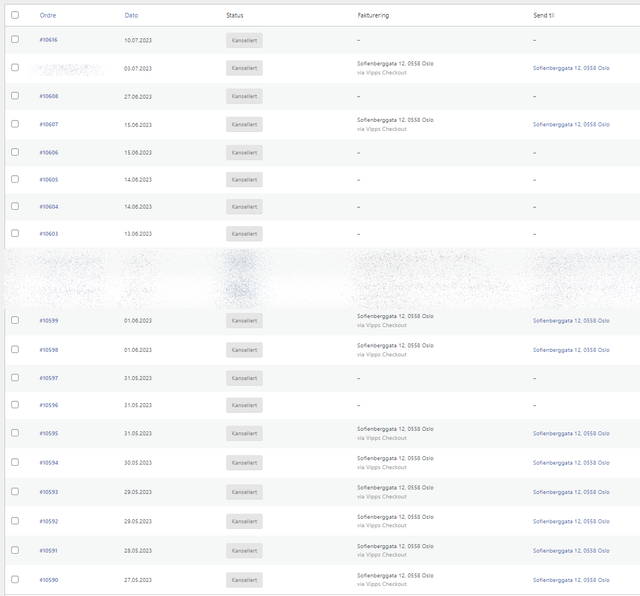
Task: Select the checkbox for order #10616
Action: pyautogui.click(x=15, y=39)
